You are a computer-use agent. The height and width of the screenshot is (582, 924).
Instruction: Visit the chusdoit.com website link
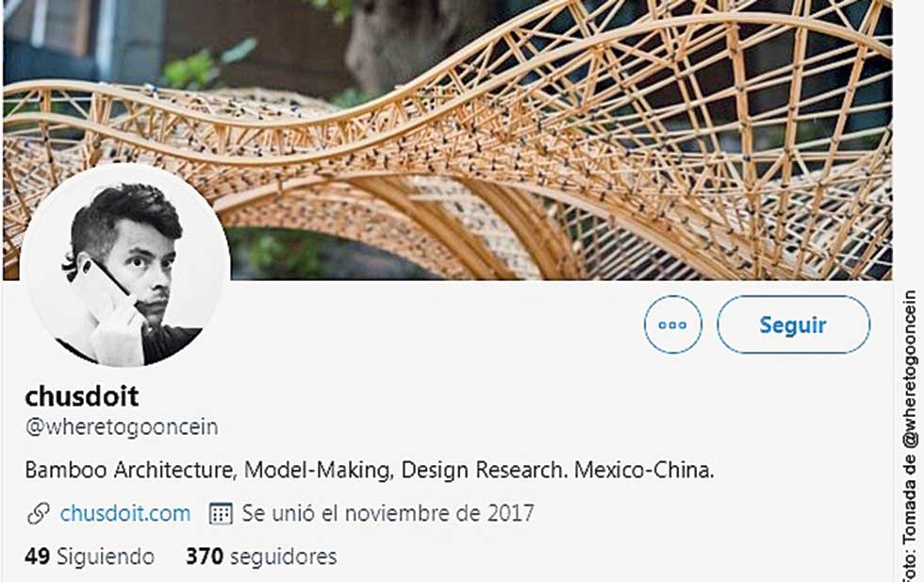point(124,513)
